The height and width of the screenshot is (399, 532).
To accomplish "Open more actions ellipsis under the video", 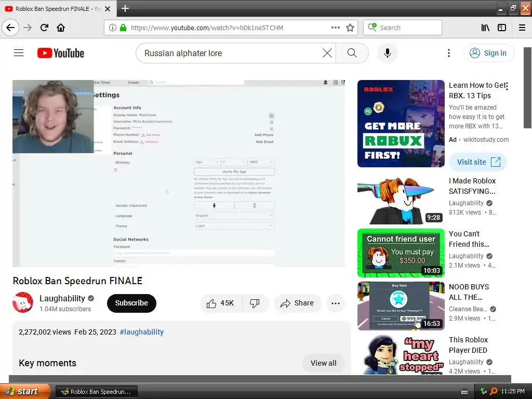I will (336, 303).
